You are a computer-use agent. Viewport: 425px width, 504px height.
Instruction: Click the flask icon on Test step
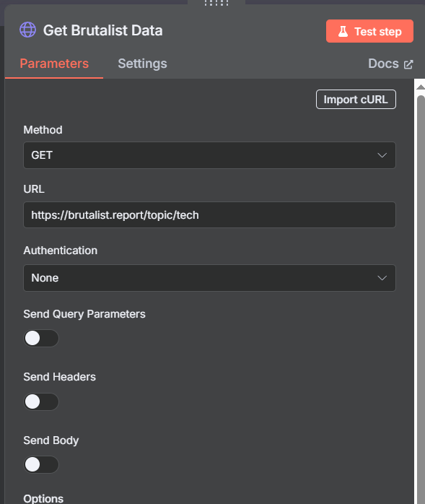[343, 32]
